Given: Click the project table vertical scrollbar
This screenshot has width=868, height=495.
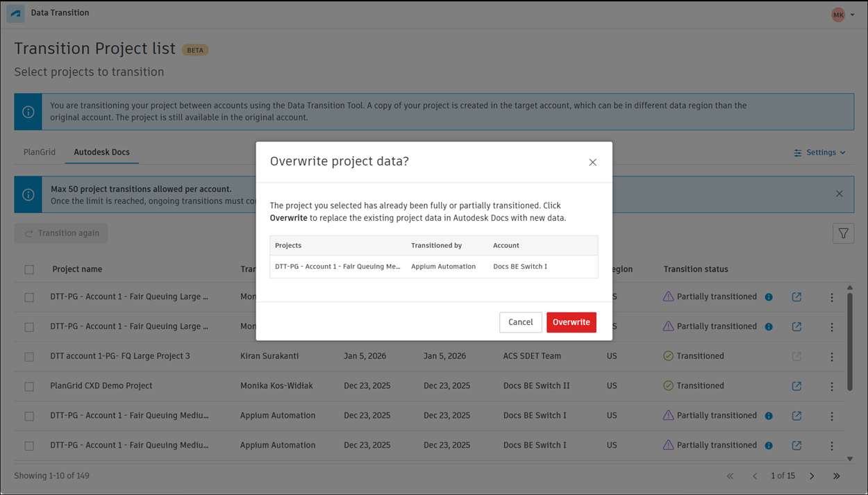Looking at the screenshot, I should [x=850, y=340].
